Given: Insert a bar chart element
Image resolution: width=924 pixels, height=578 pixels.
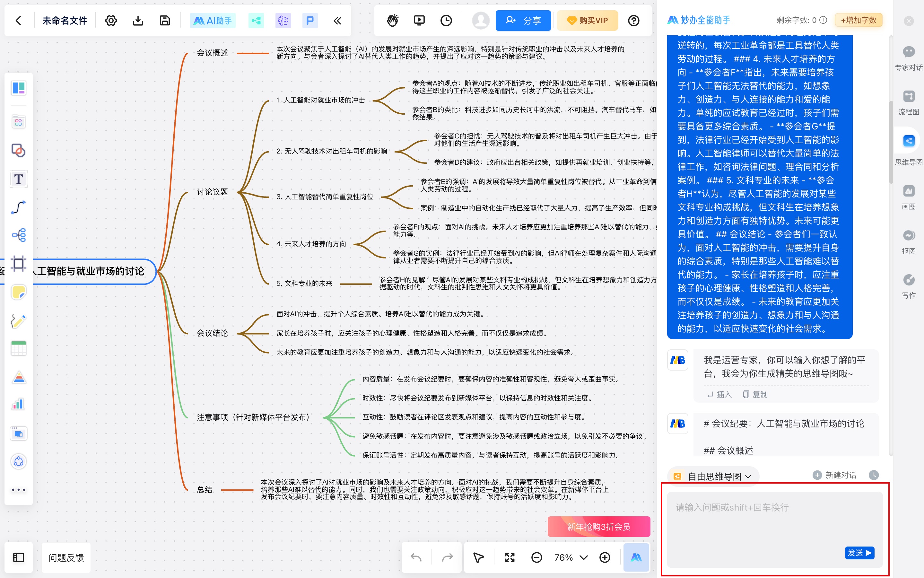Looking at the screenshot, I should tap(18, 404).
